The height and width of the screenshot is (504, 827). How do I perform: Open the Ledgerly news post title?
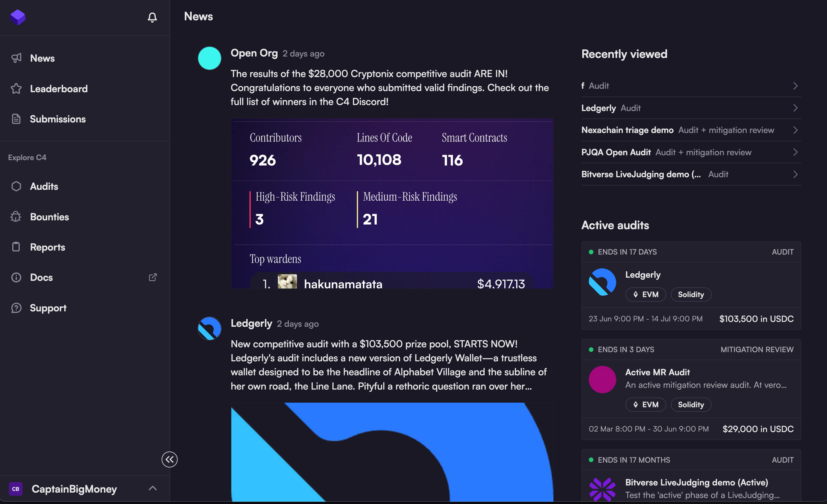251,323
